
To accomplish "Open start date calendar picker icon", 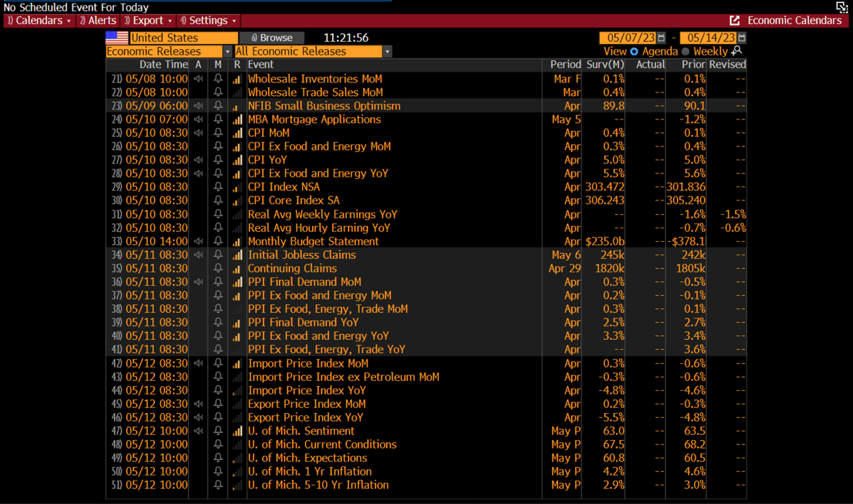I will (662, 38).
